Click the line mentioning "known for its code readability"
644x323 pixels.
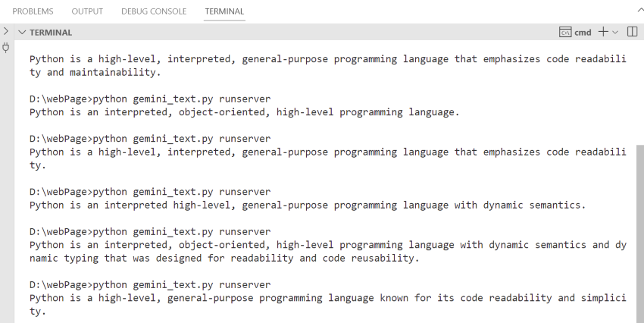tap(327, 298)
